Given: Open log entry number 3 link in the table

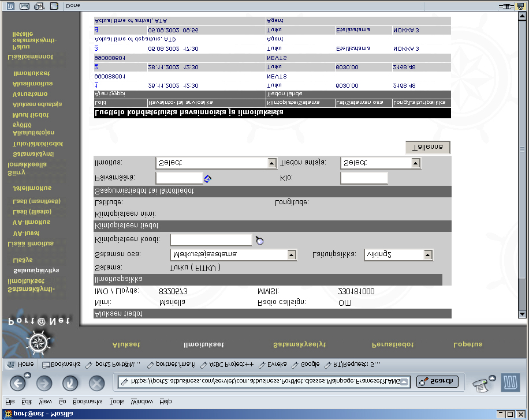Looking at the screenshot, I should [x=96, y=48].
